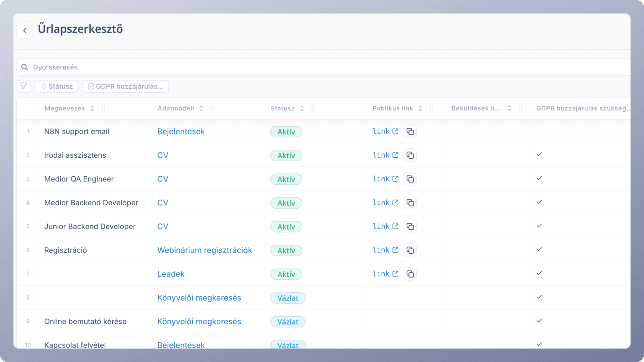Sort by Adatmodell column arrows
The width and height of the screenshot is (644, 362).
pyautogui.click(x=201, y=108)
